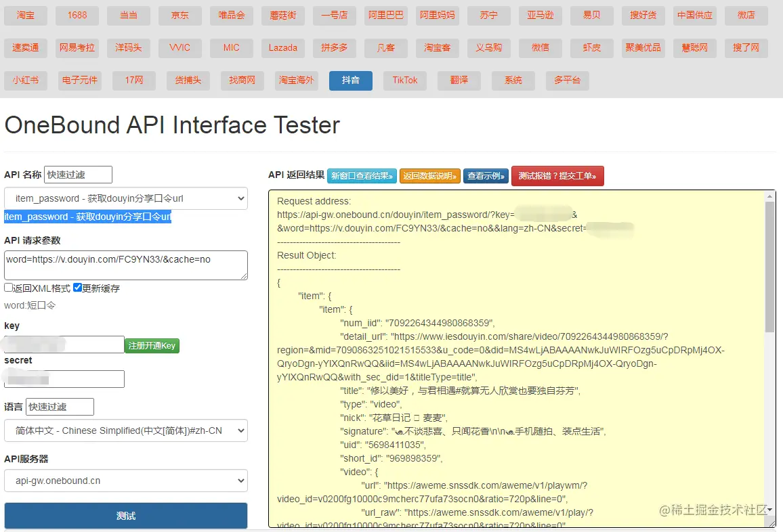Focus the API 名称 quick filter field
The image size is (783, 532).
click(x=79, y=175)
